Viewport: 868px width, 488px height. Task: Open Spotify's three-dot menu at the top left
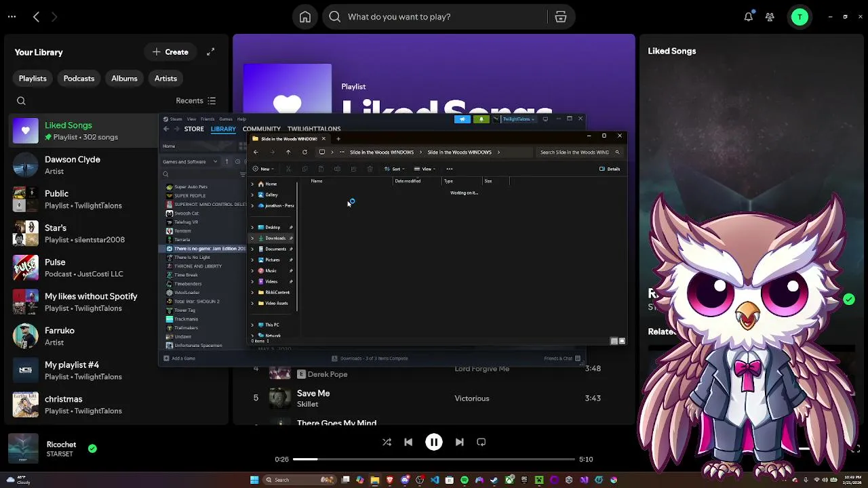click(12, 17)
